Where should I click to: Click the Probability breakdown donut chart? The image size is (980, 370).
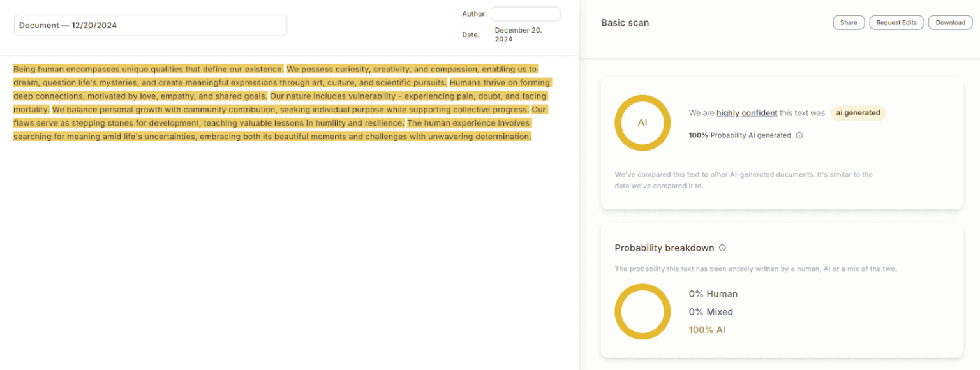point(642,311)
